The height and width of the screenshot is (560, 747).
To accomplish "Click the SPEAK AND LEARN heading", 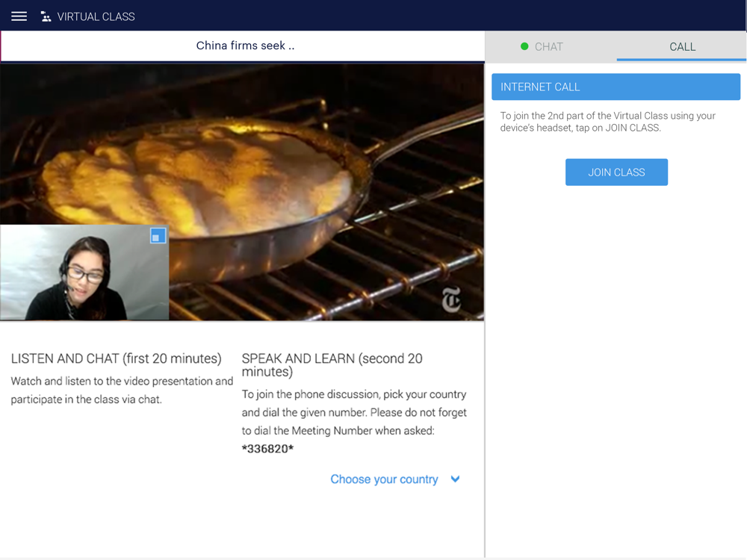I will click(332, 365).
